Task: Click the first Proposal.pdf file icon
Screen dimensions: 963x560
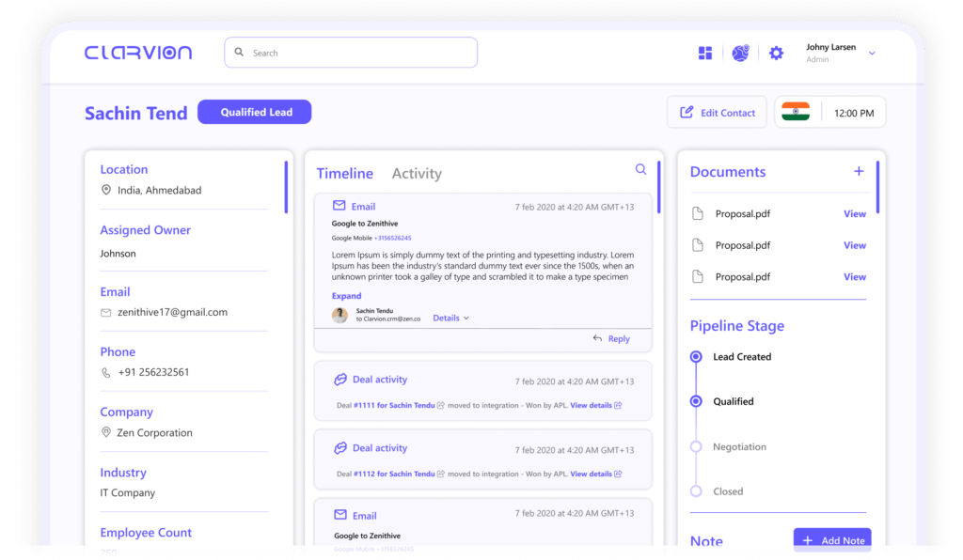Action: (x=698, y=214)
